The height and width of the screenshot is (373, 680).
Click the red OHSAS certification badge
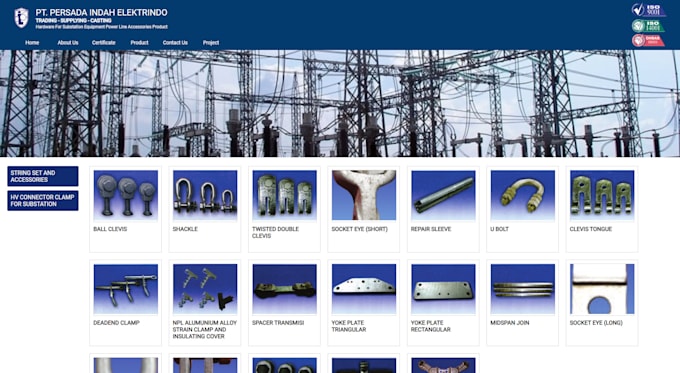coord(648,40)
